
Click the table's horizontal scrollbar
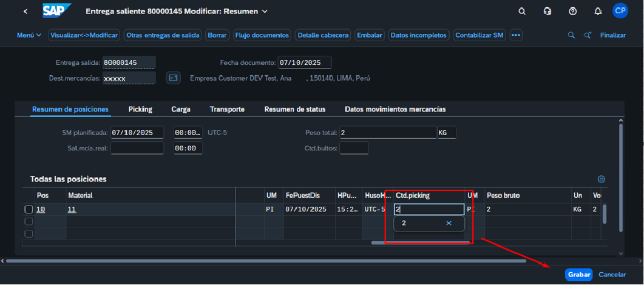(x=420, y=243)
